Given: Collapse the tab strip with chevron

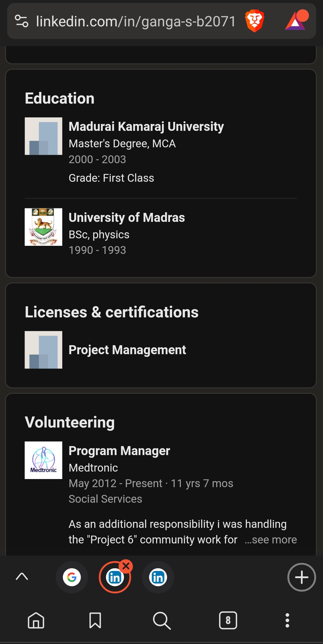Looking at the screenshot, I should pyautogui.click(x=22, y=576).
